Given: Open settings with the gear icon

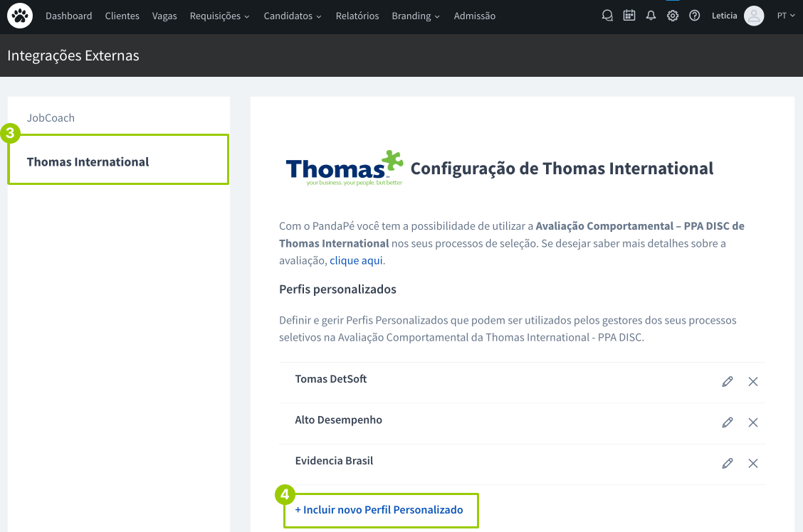Looking at the screenshot, I should pos(673,16).
